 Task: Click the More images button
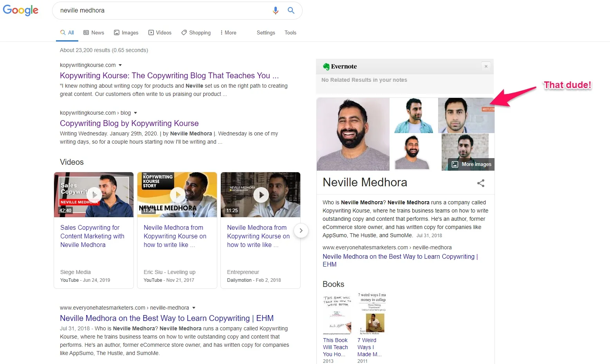click(471, 164)
